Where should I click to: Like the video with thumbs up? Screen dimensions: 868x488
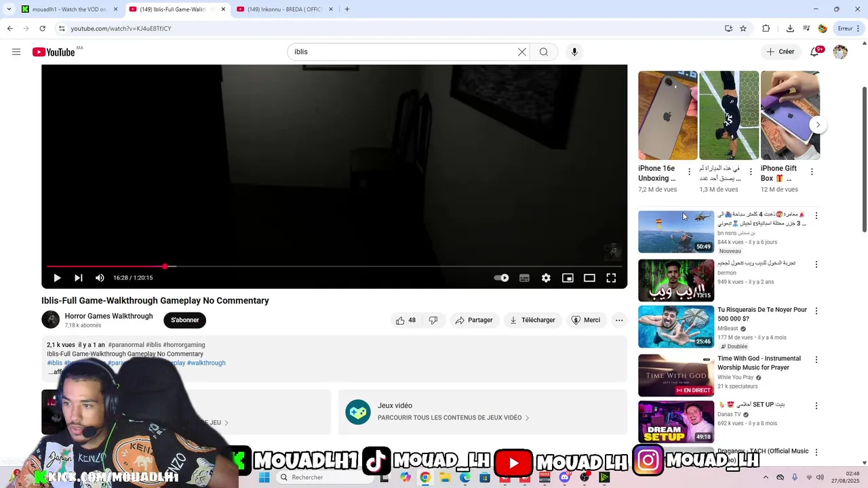point(406,320)
